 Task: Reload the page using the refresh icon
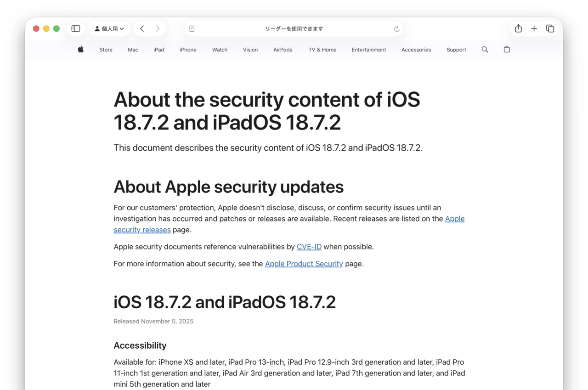pyautogui.click(x=396, y=28)
